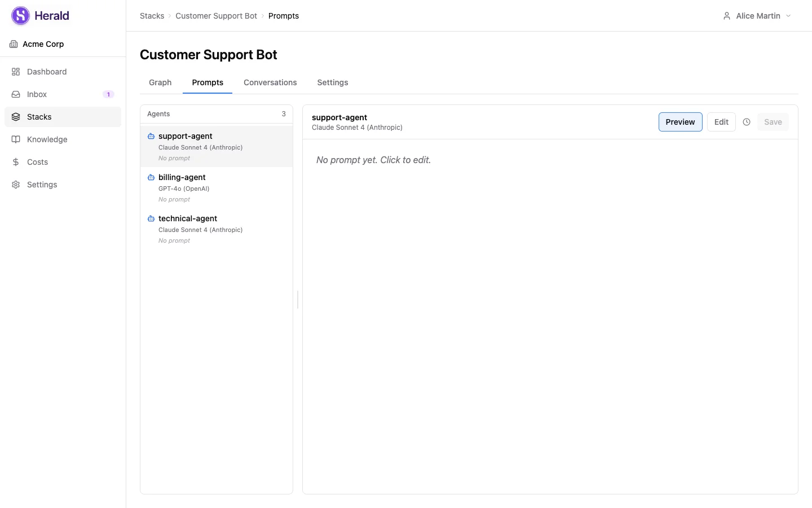This screenshot has height=508, width=812.
Task: Click the panel resize handle between agents and prompt
Action: [298, 299]
